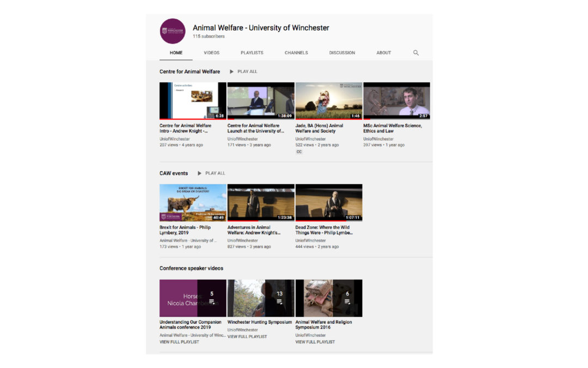Click playlist icon on Understanding Our Companion Animals thumbnail

tap(212, 301)
